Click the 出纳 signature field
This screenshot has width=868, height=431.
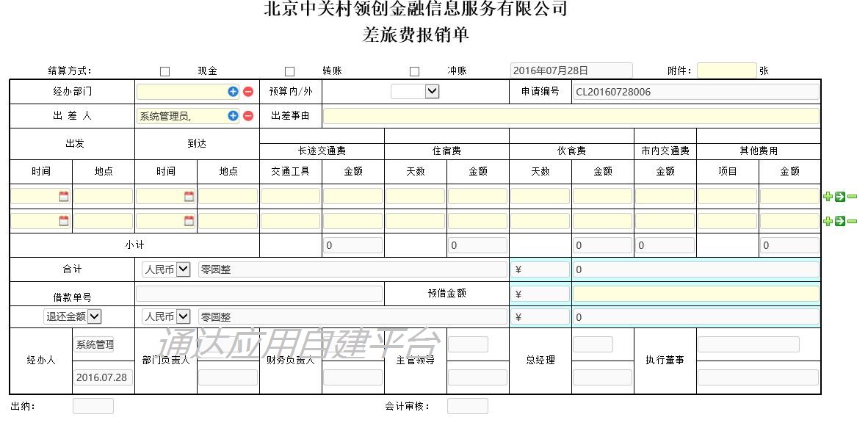[x=93, y=406]
